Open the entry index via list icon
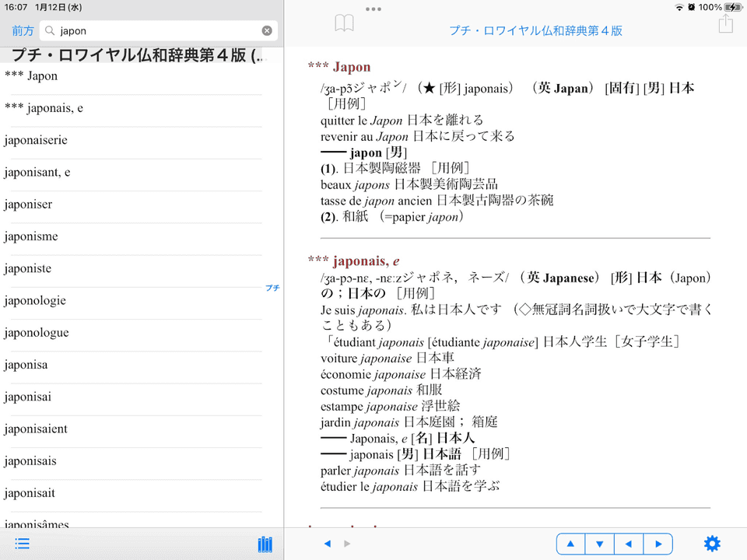This screenshot has height=560, width=747. 21,543
